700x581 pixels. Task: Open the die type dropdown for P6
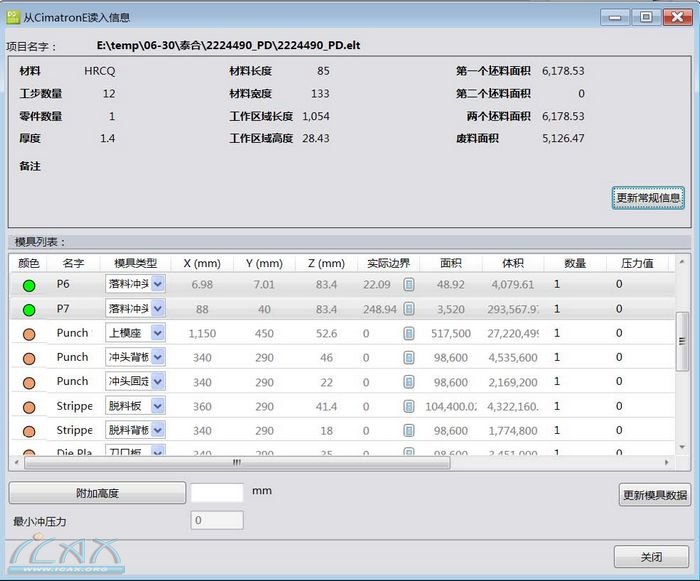(157, 285)
